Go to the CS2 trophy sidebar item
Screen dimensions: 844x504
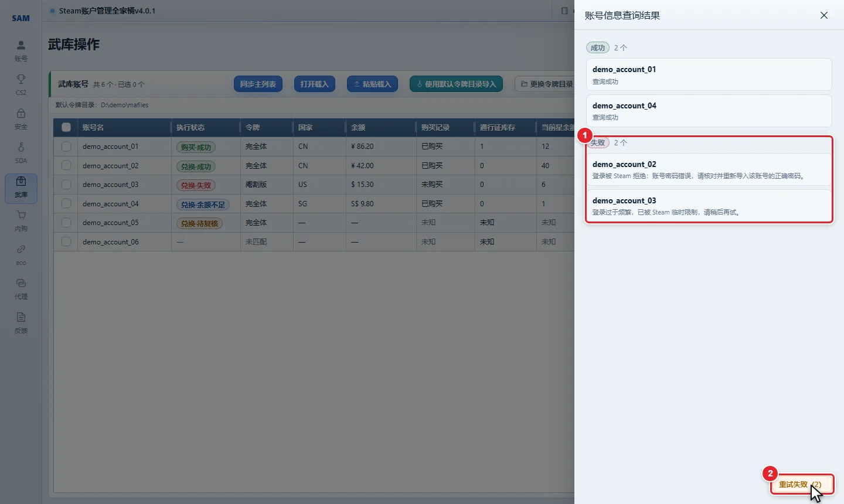point(21,85)
